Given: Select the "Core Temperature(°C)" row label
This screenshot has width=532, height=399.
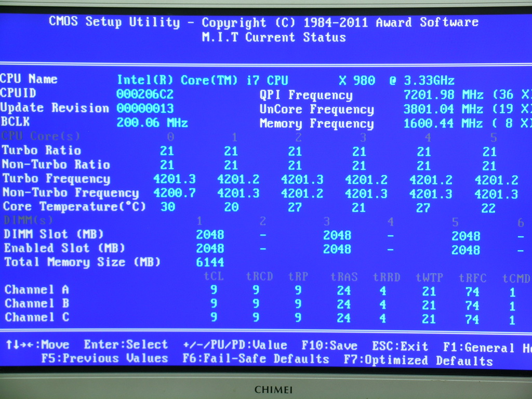Looking at the screenshot, I should 74,207.
